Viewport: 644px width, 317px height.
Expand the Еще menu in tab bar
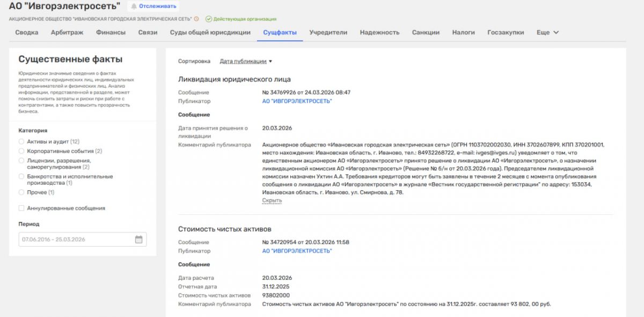pos(547,32)
